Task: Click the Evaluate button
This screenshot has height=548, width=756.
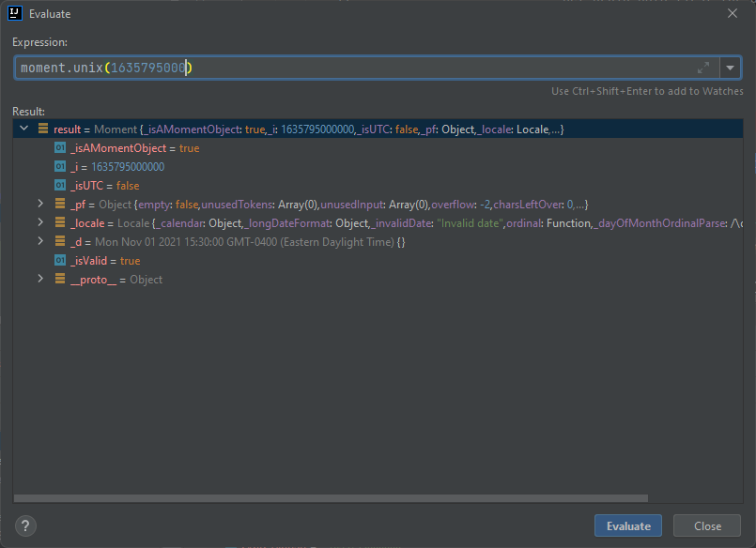Action: pos(627,525)
